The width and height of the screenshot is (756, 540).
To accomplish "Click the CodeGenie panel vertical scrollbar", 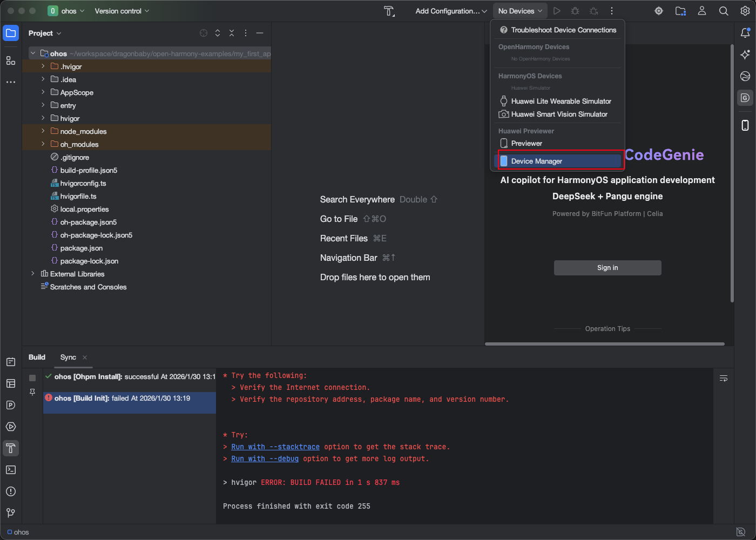I will [732, 173].
